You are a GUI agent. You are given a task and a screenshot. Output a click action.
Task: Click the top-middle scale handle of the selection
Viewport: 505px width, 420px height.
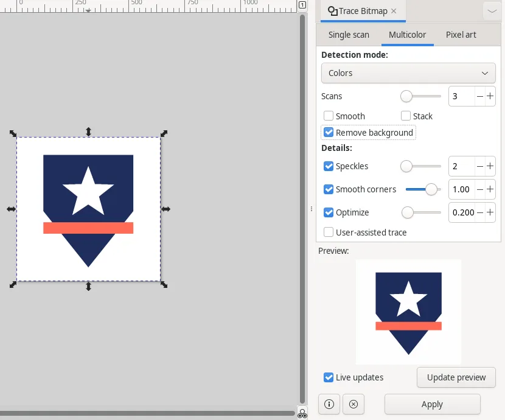tap(89, 131)
